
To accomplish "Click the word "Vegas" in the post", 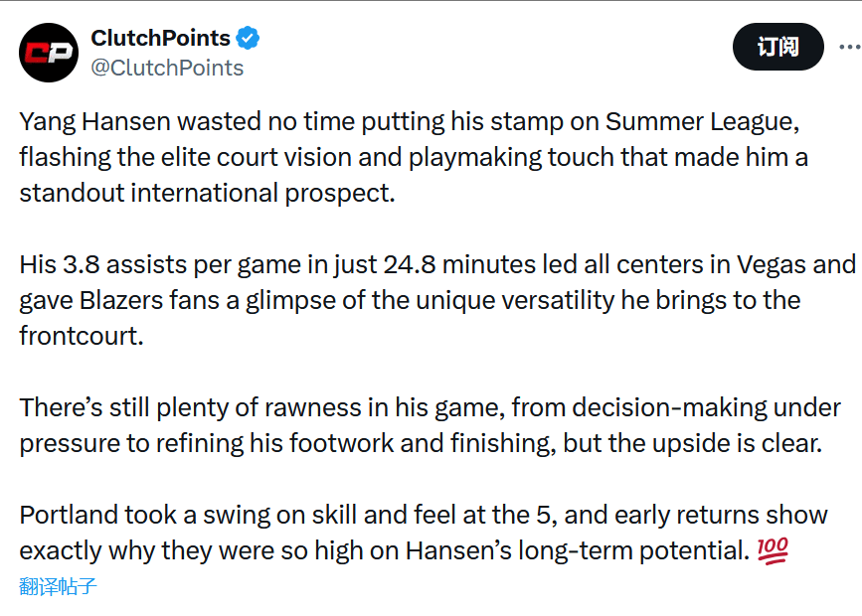I will coord(772,265).
